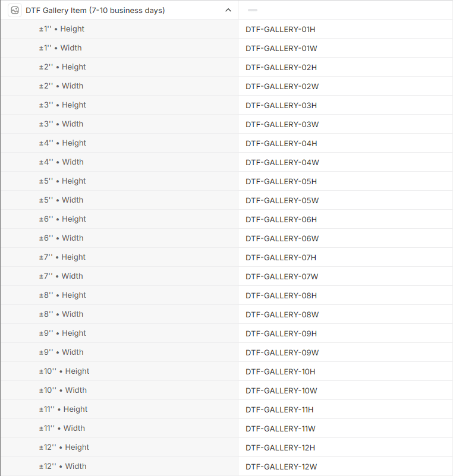Edit the DTF-GALLERY-05H SKU field
Image resolution: width=453 pixels, height=476 pixels.
281,181
